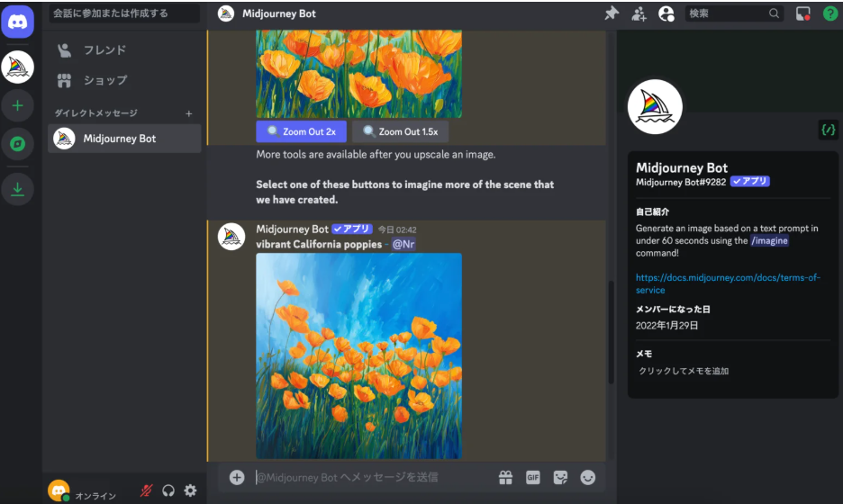Toggle user profile panel icon

pyautogui.click(x=666, y=13)
